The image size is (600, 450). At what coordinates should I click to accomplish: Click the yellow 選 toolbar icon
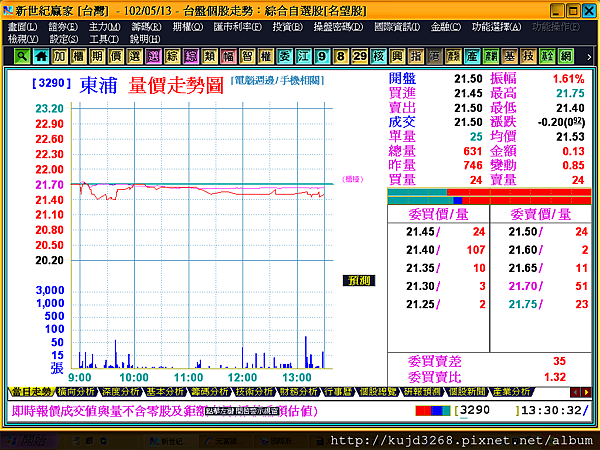(135, 56)
